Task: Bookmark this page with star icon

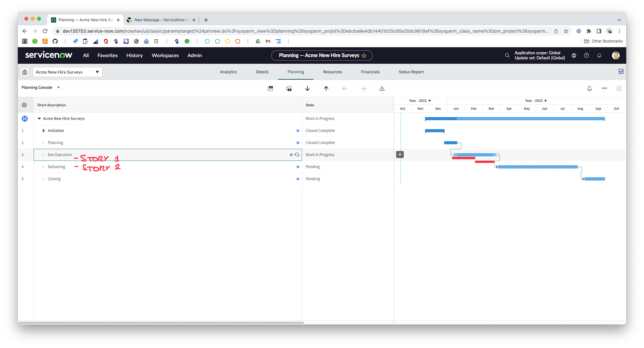Action: pyautogui.click(x=566, y=31)
